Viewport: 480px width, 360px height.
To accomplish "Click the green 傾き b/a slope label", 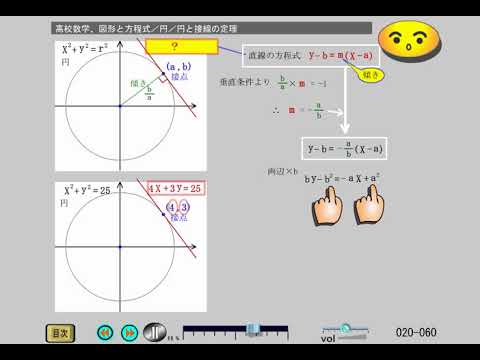I will [143, 89].
